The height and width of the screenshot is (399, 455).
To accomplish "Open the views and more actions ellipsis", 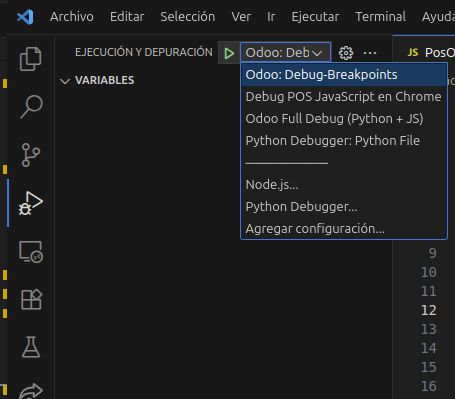I will 370,53.
